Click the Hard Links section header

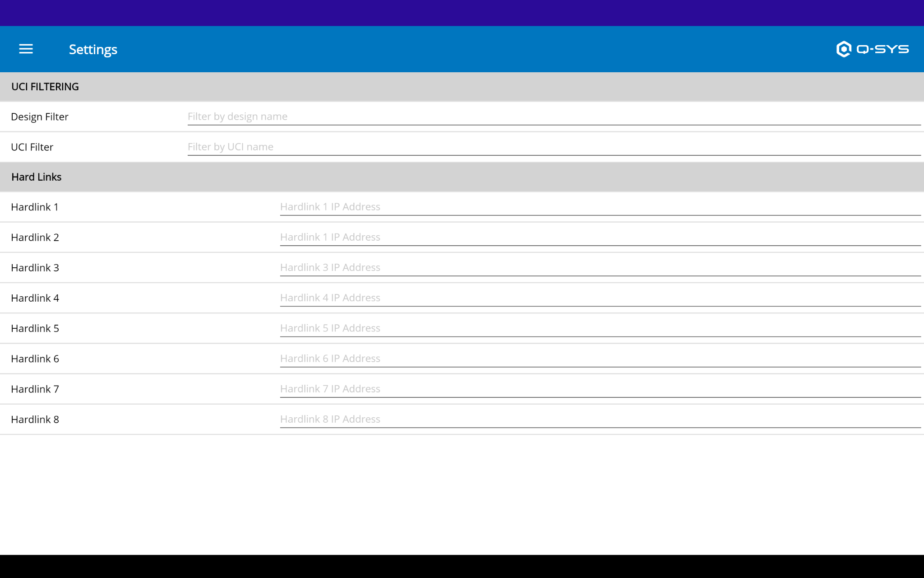37,177
